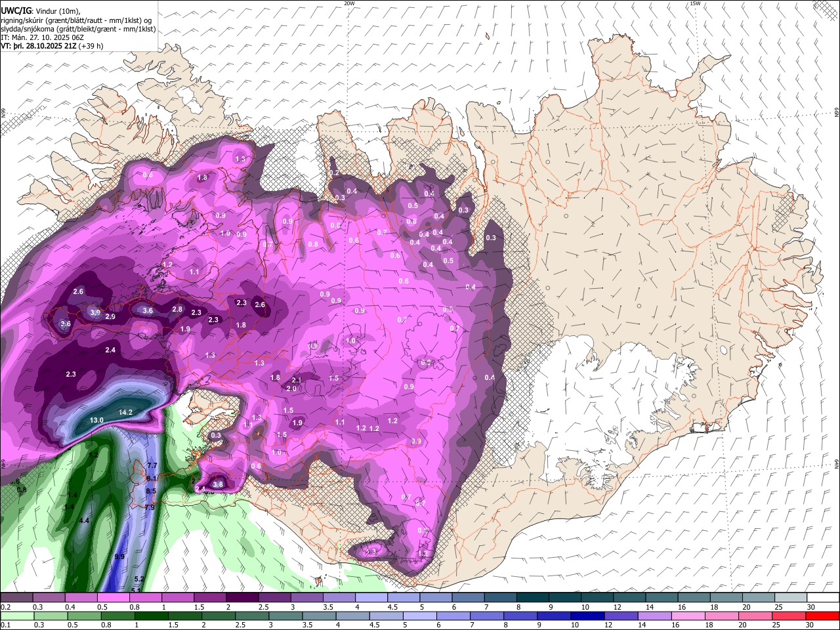Screen dimensions: 840x630
Task: Select the 13.0 precipitation value
Action: click(96, 420)
